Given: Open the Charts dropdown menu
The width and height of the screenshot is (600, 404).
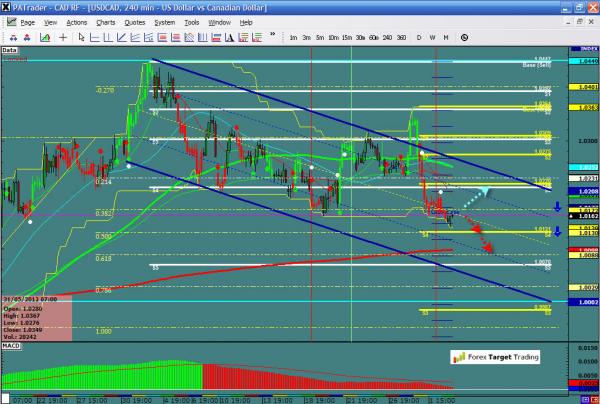Looking at the screenshot, I should (x=105, y=21).
